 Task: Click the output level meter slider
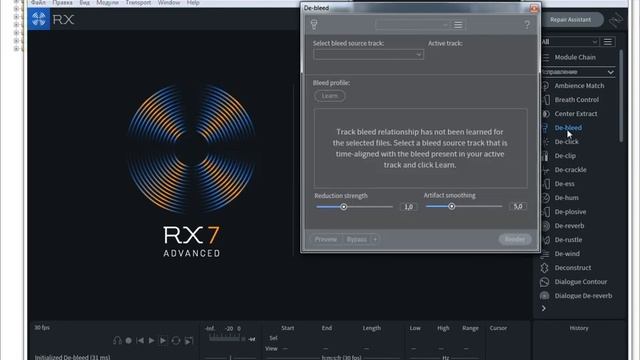[226, 339]
